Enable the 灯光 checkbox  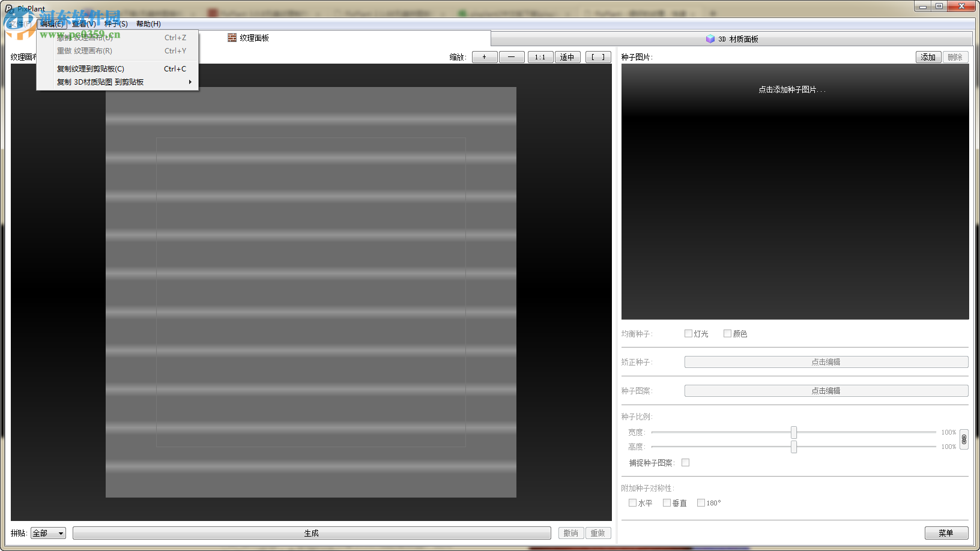pyautogui.click(x=688, y=334)
